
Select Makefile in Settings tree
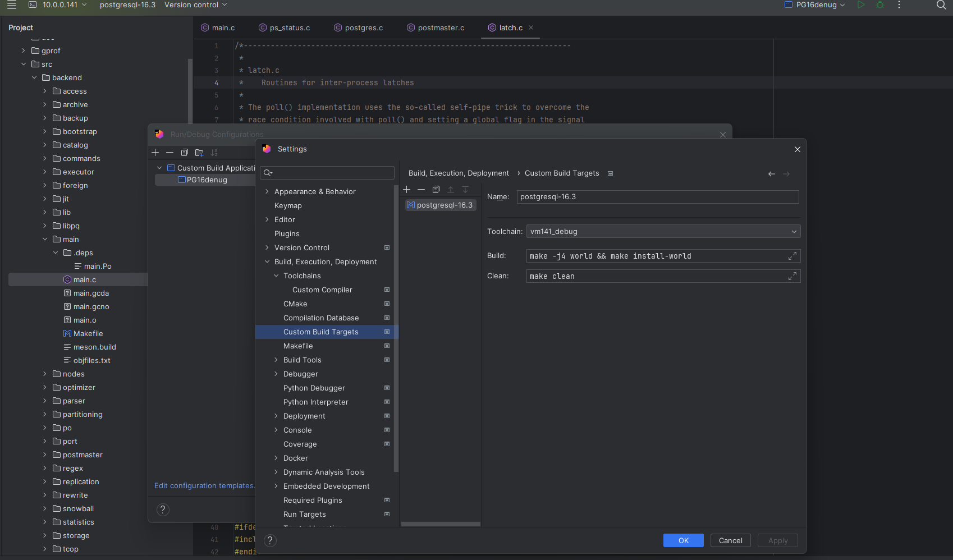coord(298,346)
